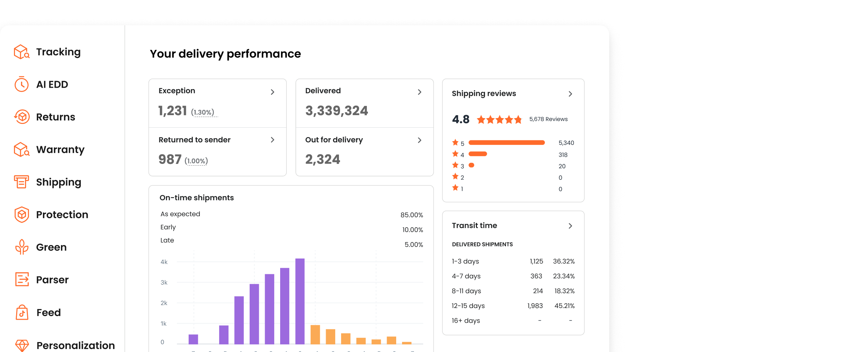Click the 5-star rating progress bar
This screenshot has width=868, height=352.
point(506,143)
